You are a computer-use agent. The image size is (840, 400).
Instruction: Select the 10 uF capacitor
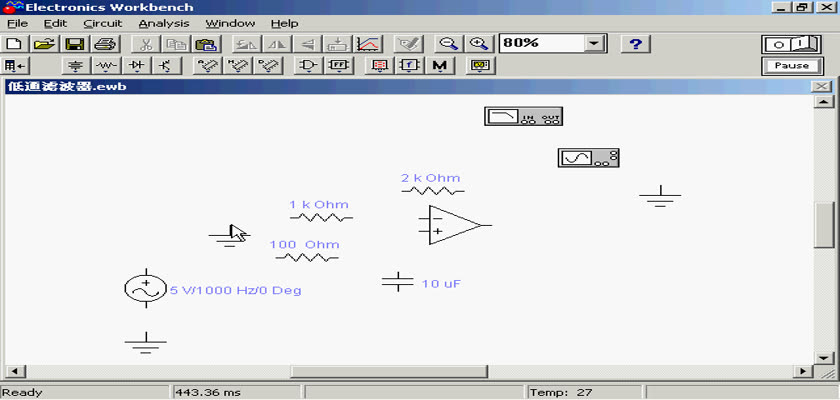(x=398, y=282)
